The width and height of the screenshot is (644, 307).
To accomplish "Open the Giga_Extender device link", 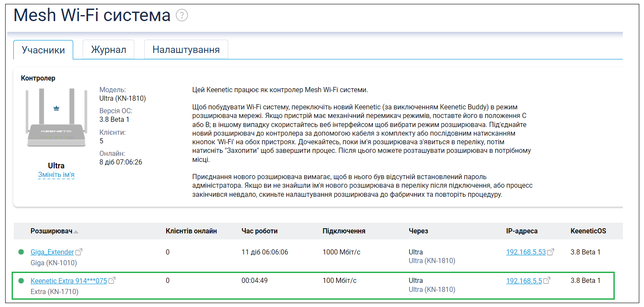I will (x=52, y=252).
